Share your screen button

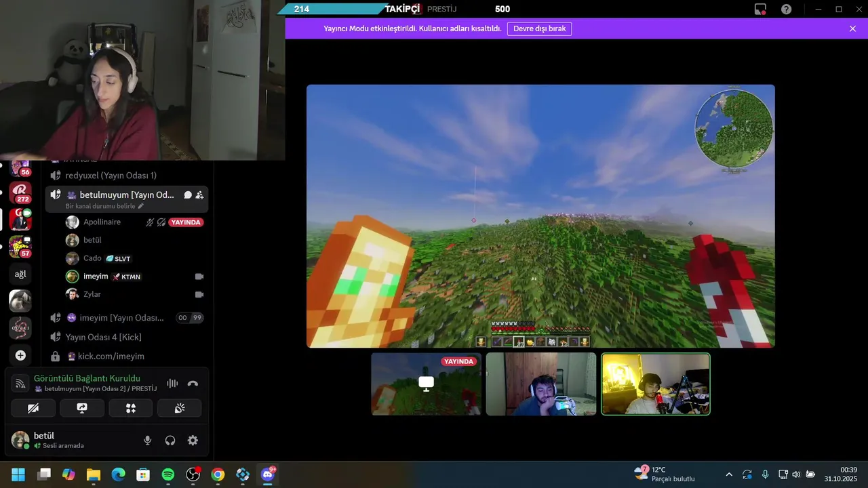[x=82, y=408]
